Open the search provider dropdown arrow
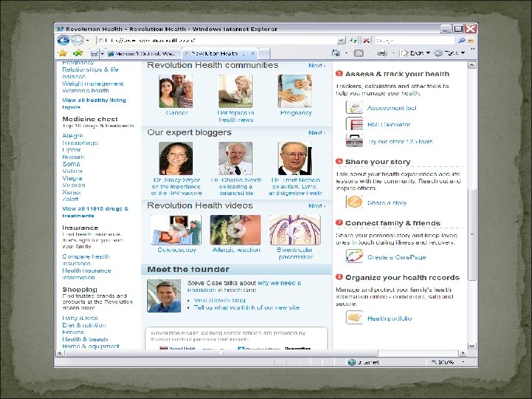 pos(471,41)
